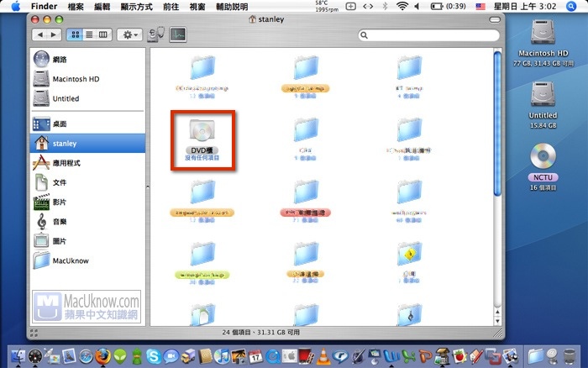Click Finder icon in the Dock
Screen dimensions: 588x368
pos(18,356)
